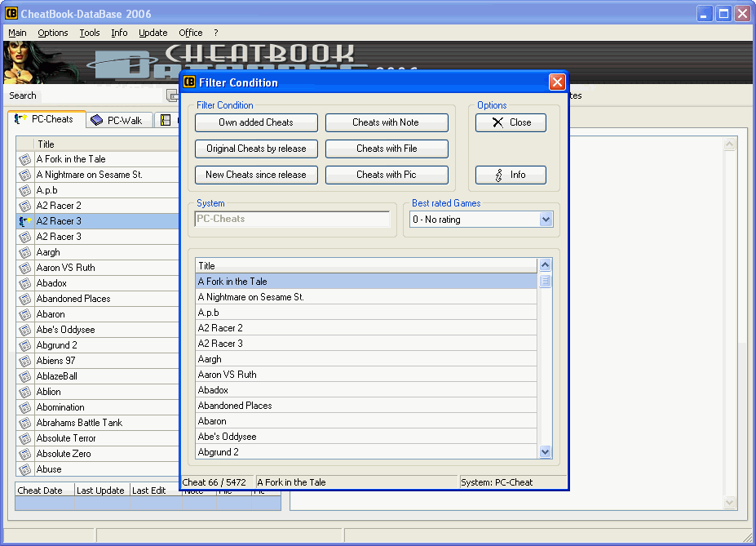Viewport: 756px width, 546px height.
Task: Click the icon next to Absolute Zero
Action: (24, 454)
